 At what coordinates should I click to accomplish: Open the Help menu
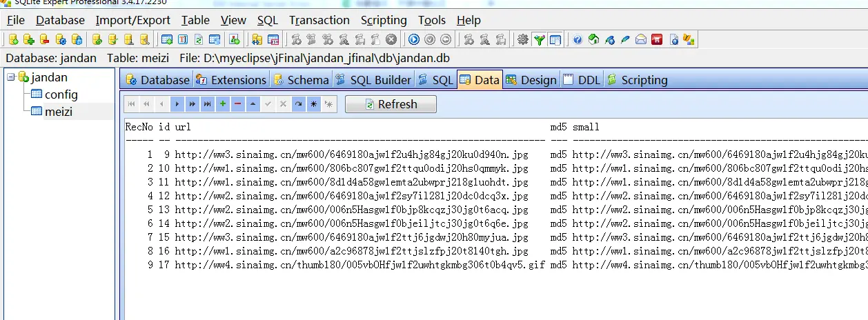point(469,20)
